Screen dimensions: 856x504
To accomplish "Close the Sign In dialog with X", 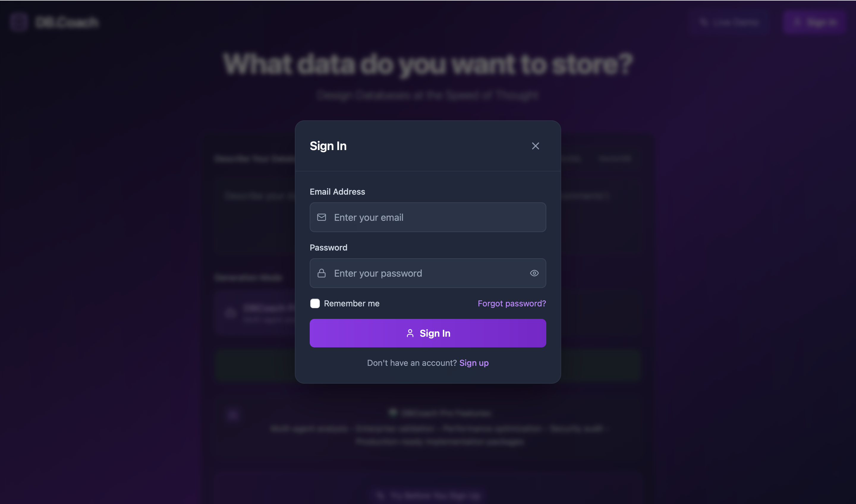I will tap(535, 146).
